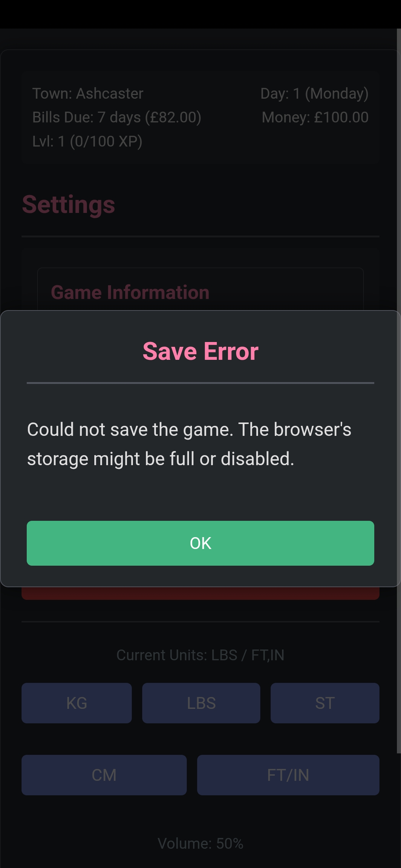Dismiss the Save Error dialog with OK
The width and height of the screenshot is (401, 868).
click(200, 543)
